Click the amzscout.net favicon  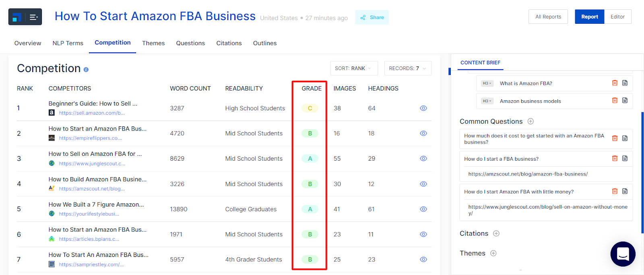[52, 188]
